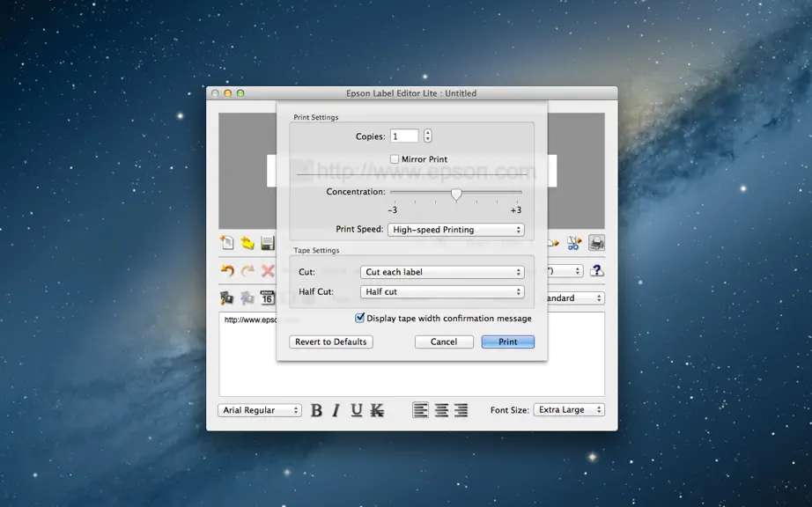Image resolution: width=812 pixels, height=507 pixels.
Task: Click the scissors cut settings icon
Action: [574, 243]
